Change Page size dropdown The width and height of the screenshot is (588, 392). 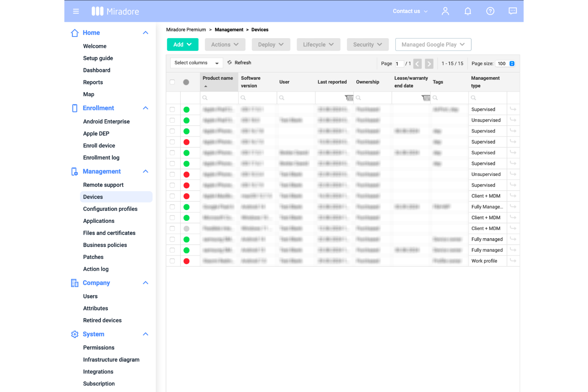505,64
